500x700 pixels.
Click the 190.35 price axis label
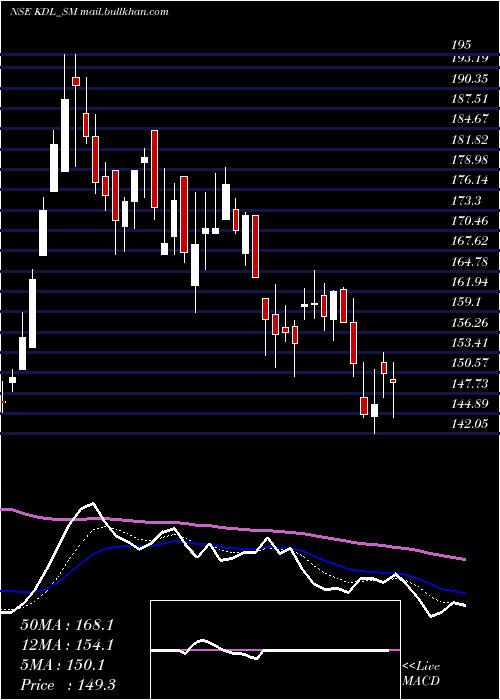coord(469,79)
